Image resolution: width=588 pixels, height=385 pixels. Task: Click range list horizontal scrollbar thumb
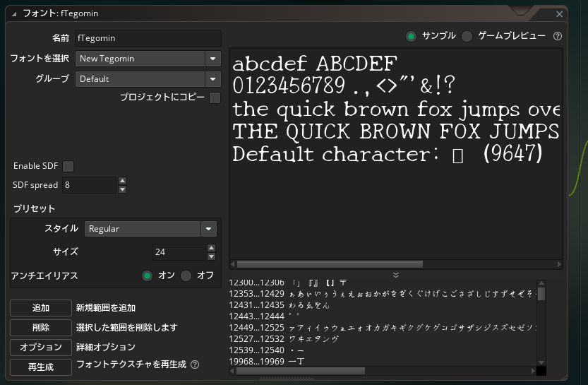pos(301,371)
